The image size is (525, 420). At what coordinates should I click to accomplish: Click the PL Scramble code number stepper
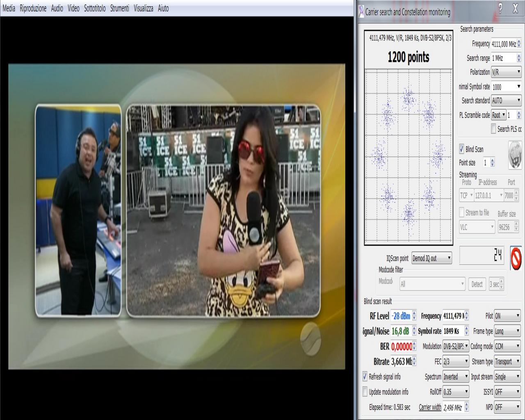coord(519,115)
